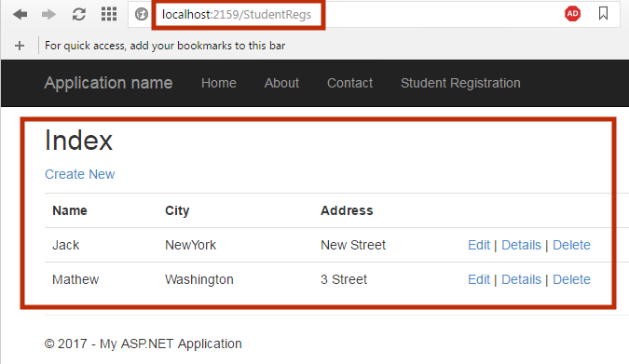Open the AD blocker extension icon

coord(572,14)
